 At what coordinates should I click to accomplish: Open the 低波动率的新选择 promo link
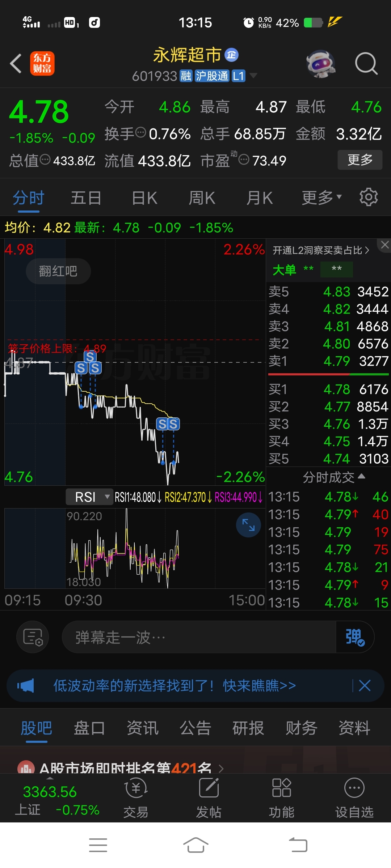click(x=175, y=685)
